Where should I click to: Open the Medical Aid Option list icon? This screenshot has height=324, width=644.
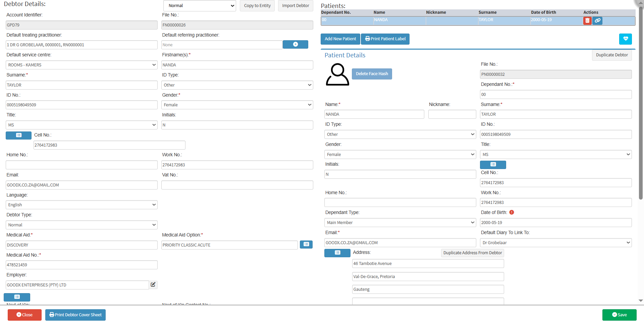[x=306, y=245]
